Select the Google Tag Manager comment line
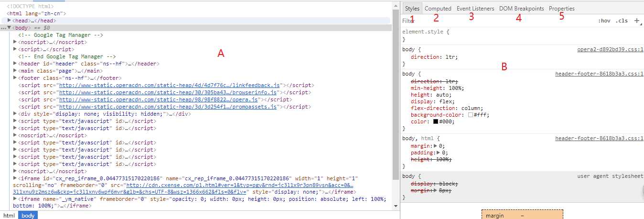This screenshot has height=219, width=644. [x=61, y=35]
